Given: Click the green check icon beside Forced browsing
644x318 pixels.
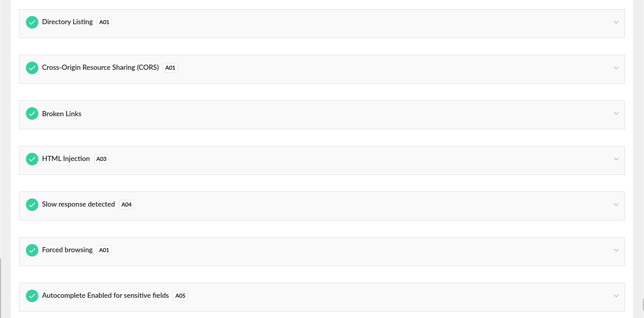Looking at the screenshot, I should point(32,250).
